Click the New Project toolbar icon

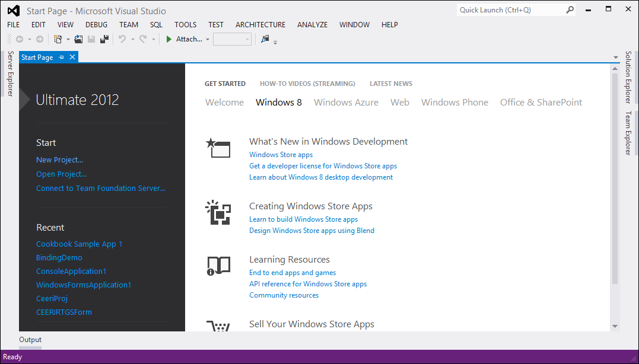[58, 39]
